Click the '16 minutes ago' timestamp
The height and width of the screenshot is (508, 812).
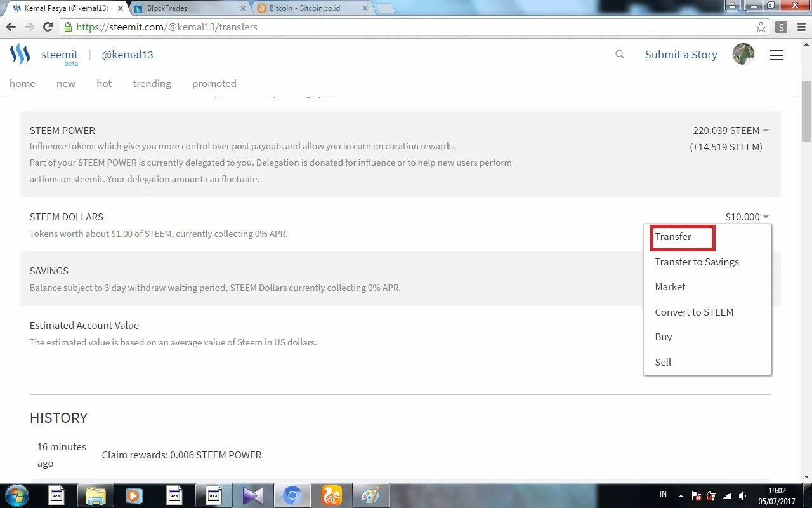tap(62, 455)
